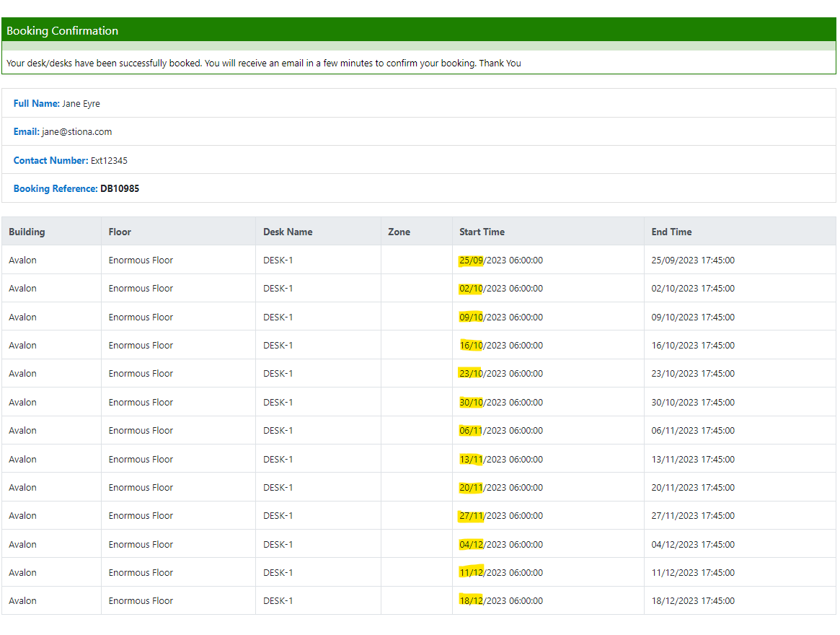Click end time 20/11/2023 17:45:00
840x635 pixels.
pos(693,488)
